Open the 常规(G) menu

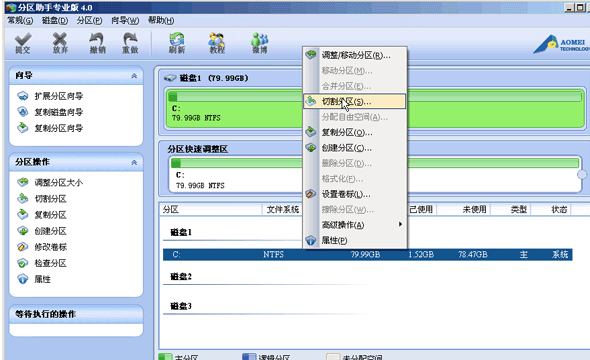pyautogui.click(x=20, y=20)
